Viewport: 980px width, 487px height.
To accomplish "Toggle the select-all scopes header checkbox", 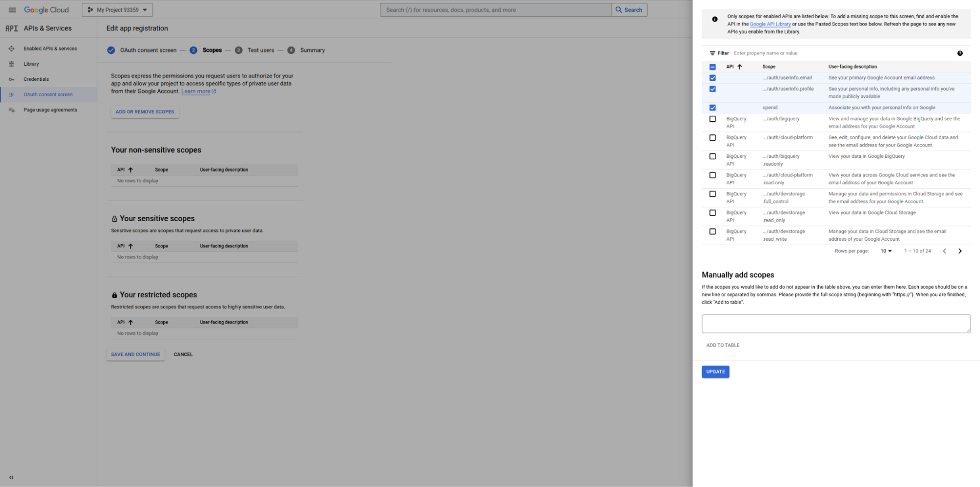I will pos(712,67).
